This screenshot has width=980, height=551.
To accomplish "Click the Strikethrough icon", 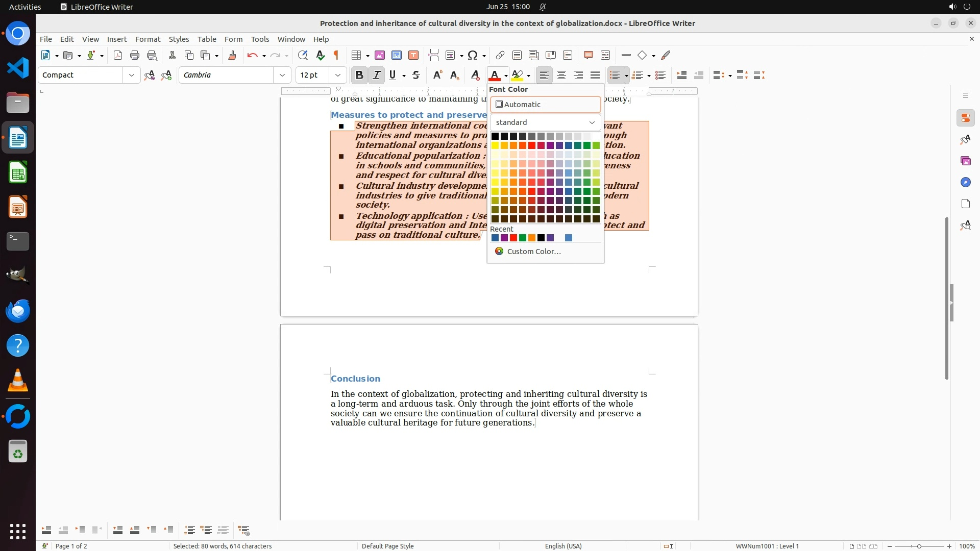I will (x=416, y=75).
